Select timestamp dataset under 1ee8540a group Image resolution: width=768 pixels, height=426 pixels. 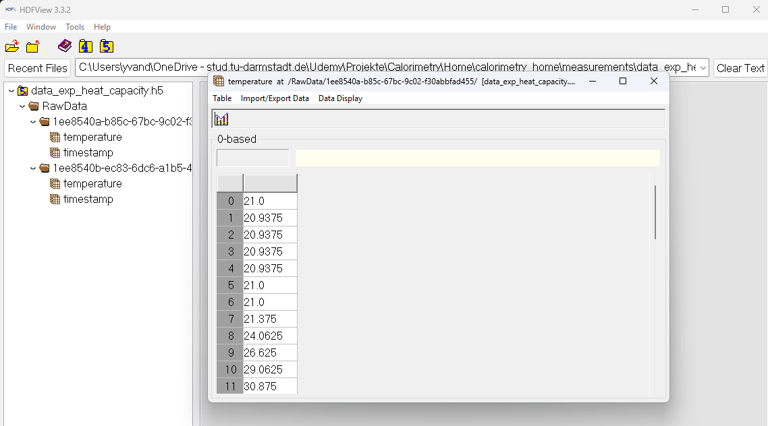point(88,153)
